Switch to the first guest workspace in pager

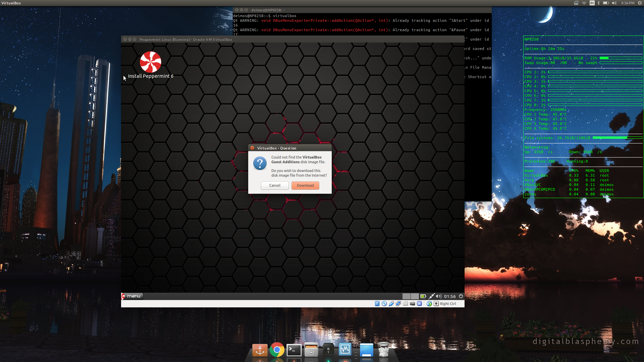tap(407, 296)
